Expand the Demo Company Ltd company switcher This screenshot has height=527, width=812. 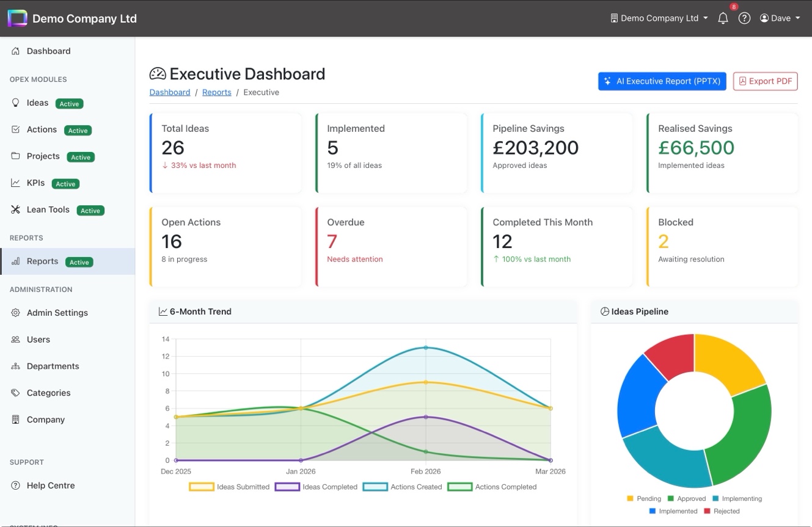659,18
